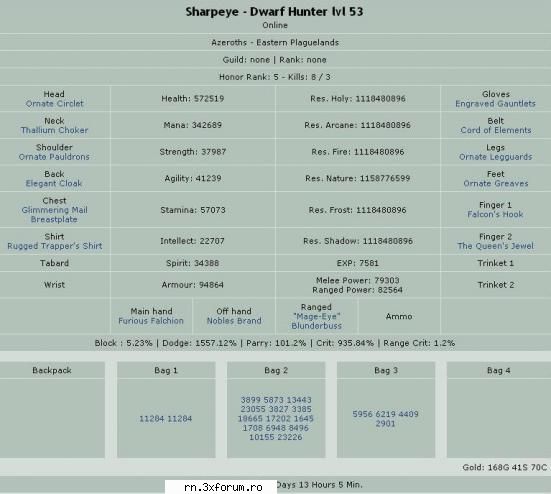Click the EXP: 7581 cell
The width and height of the screenshot is (551, 494).
point(358,263)
